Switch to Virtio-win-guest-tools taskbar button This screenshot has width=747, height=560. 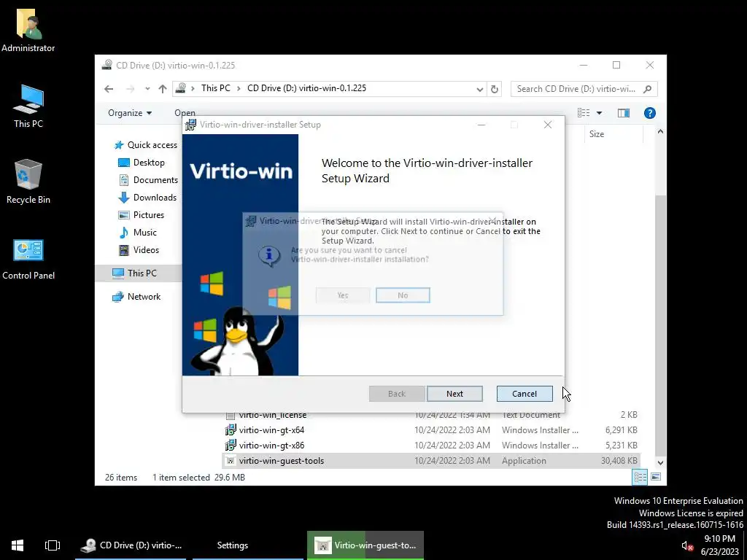pyautogui.click(x=365, y=545)
